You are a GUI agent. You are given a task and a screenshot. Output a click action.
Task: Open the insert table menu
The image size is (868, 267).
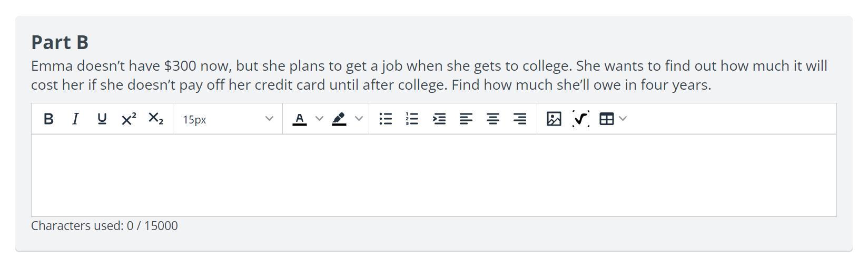[x=613, y=119]
